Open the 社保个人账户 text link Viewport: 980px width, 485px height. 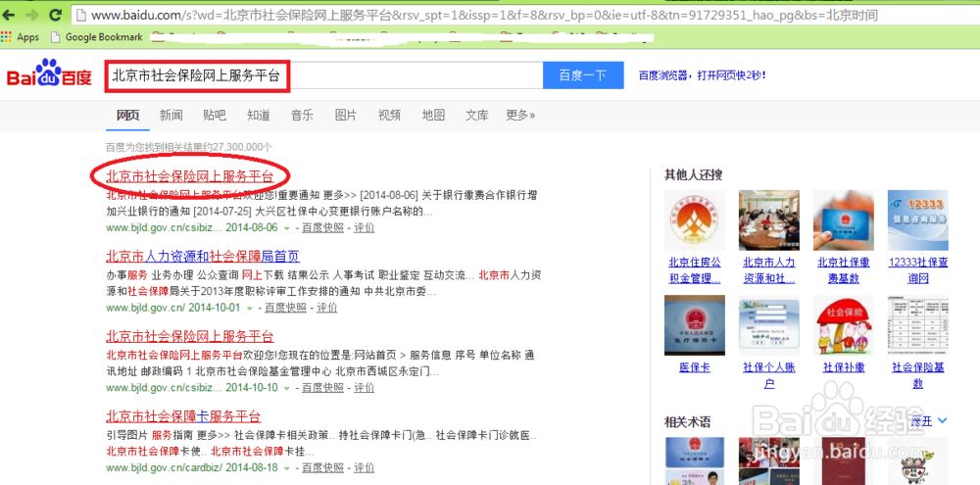click(768, 375)
